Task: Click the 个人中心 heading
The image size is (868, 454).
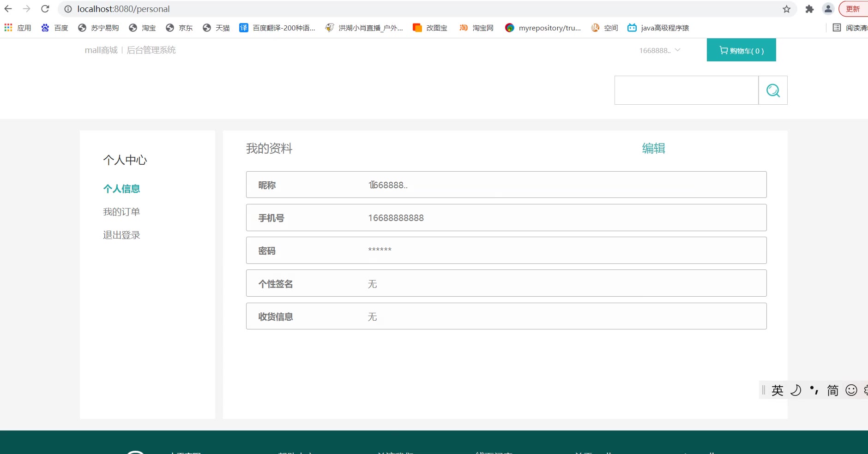Action: coord(125,160)
